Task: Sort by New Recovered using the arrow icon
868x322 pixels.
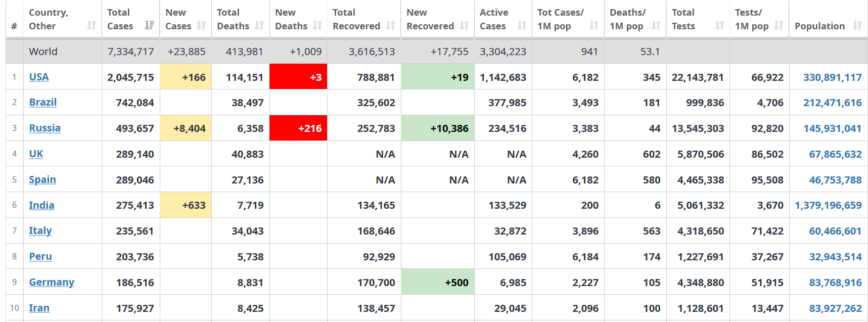Action: [464, 25]
